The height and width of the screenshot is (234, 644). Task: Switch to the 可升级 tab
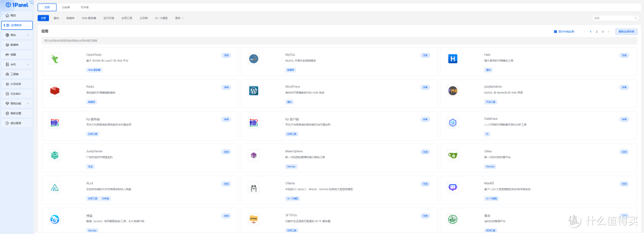[x=85, y=7]
